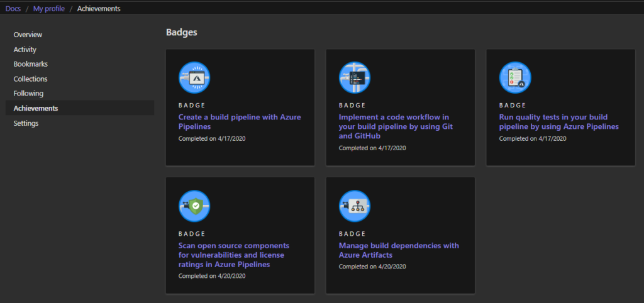Click the green shield vulnerabilities scan badge icon

point(194,206)
